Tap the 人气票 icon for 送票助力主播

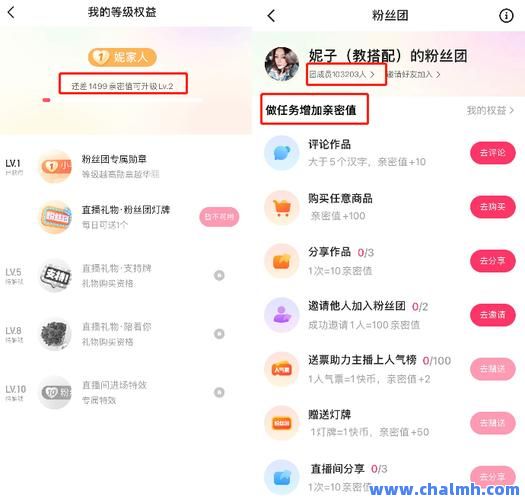[x=282, y=369]
